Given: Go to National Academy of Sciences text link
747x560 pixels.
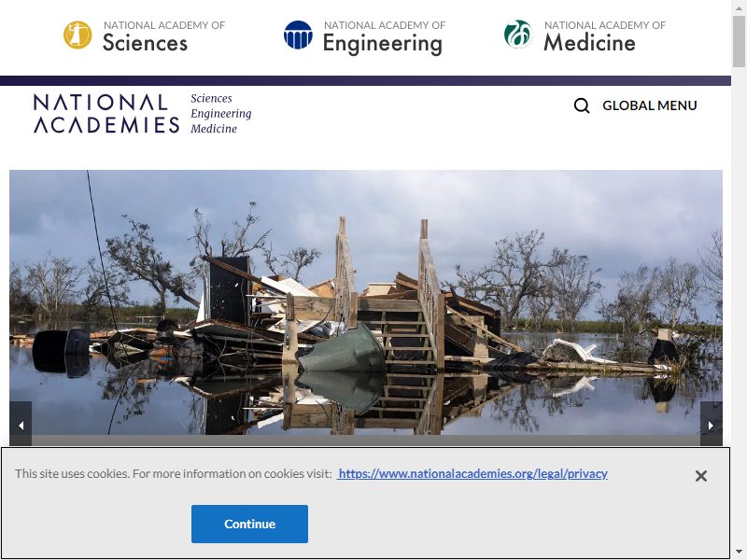Looking at the screenshot, I should point(164,35).
